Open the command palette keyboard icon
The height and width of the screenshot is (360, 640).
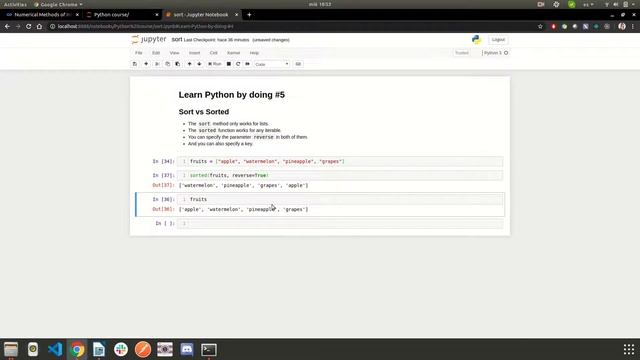click(298, 64)
